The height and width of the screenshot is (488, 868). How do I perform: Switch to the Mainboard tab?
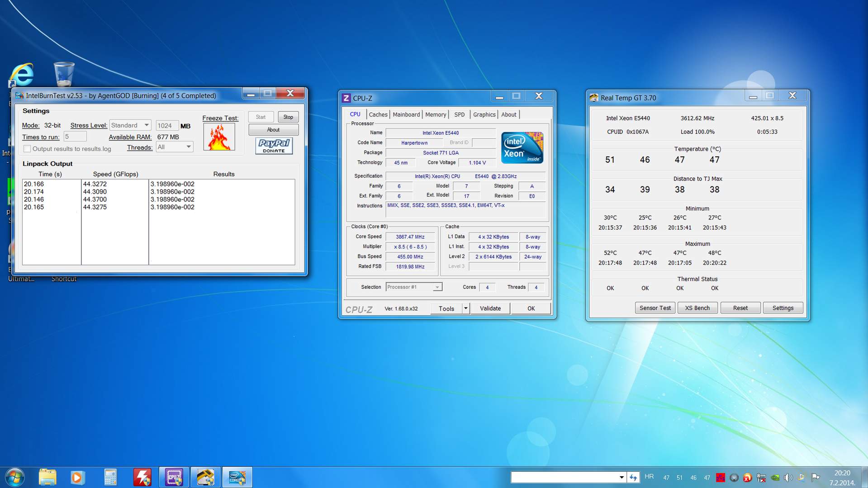(x=406, y=114)
